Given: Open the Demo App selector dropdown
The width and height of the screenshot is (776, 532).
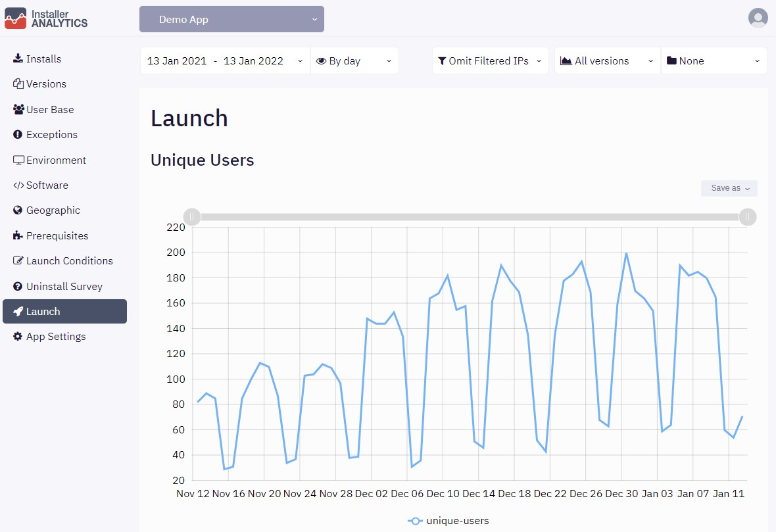Looking at the screenshot, I should click(x=231, y=19).
